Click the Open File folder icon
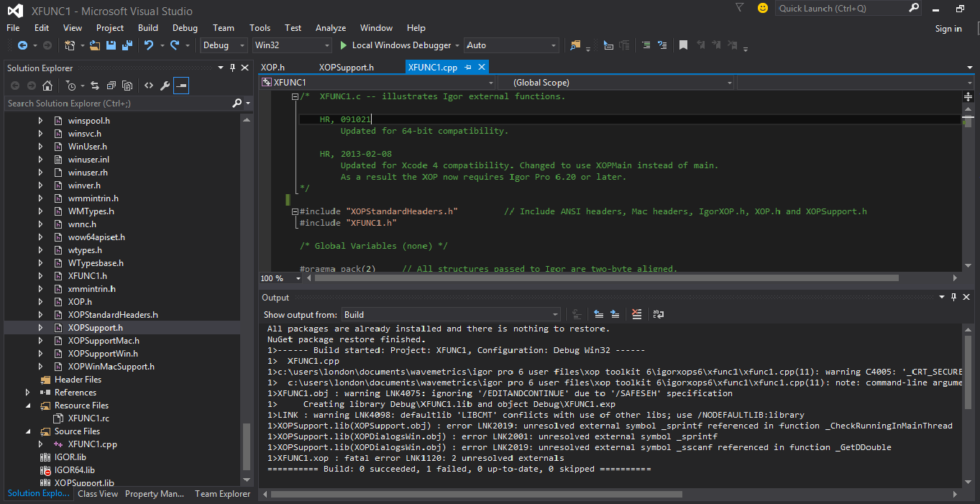980x504 pixels. point(96,45)
